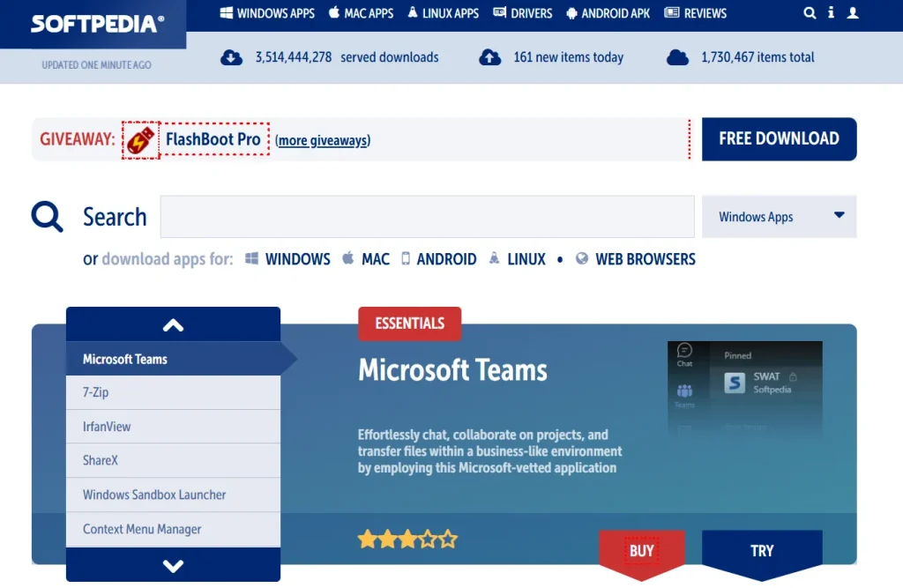The height and width of the screenshot is (588, 903).
Task: Select Context Menu Manager in list
Action: pos(174,529)
